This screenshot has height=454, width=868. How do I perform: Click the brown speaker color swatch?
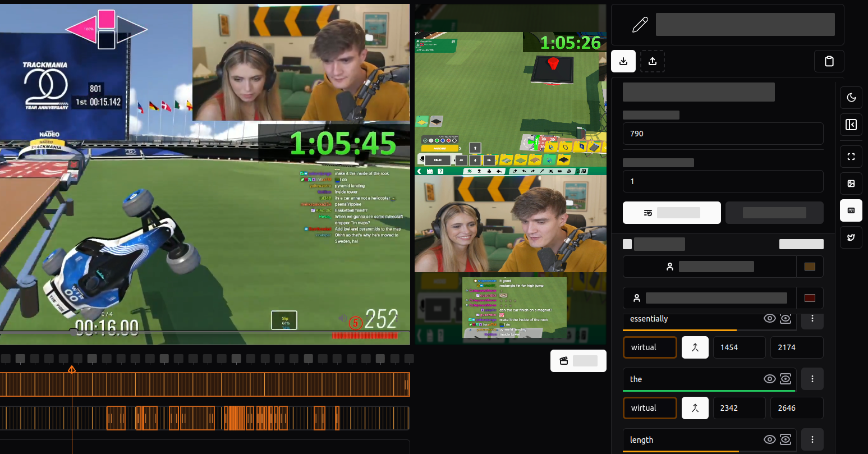click(x=810, y=267)
